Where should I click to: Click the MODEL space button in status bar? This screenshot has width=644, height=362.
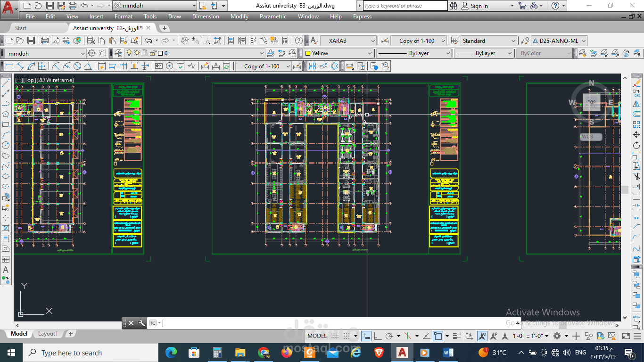[x=317, y=336]
